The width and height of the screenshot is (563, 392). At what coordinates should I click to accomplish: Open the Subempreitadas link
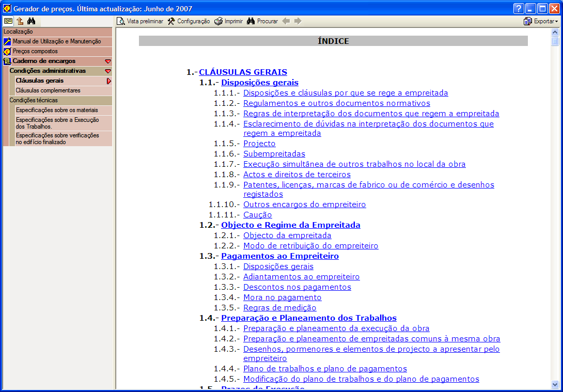click(274, 154)
